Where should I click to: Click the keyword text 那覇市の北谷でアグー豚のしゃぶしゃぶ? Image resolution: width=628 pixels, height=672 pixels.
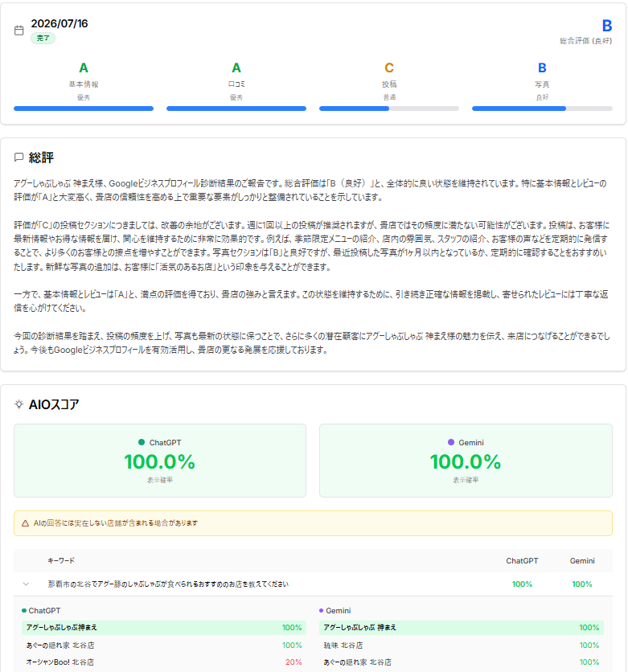pyautogui.click(x=168, y=584)
